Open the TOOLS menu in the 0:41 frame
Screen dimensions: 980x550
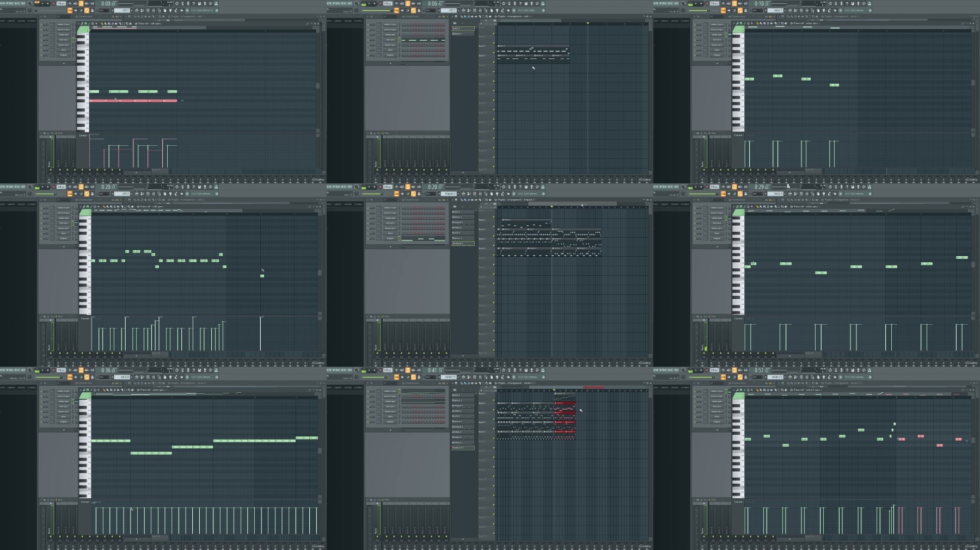click(x=345, y=370)
